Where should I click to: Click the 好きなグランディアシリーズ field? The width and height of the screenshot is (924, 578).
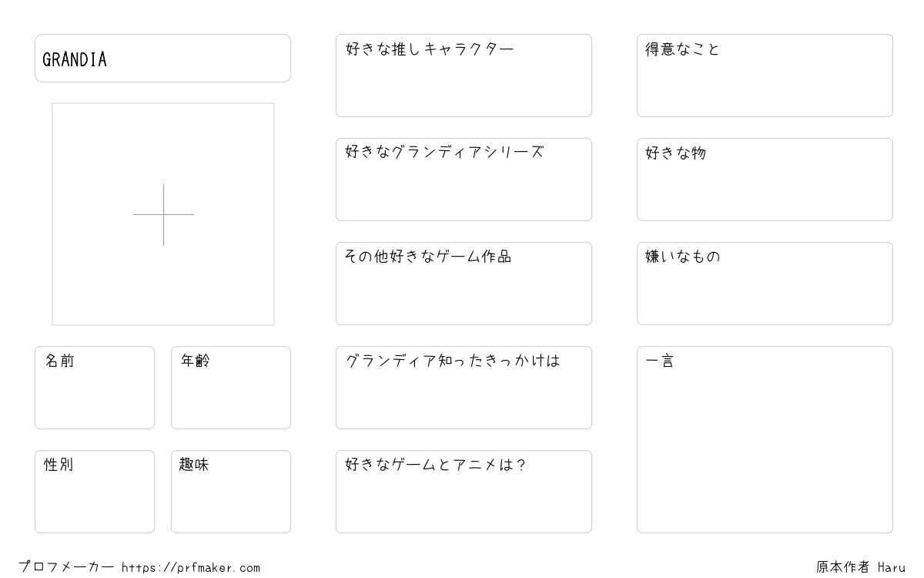464,180
